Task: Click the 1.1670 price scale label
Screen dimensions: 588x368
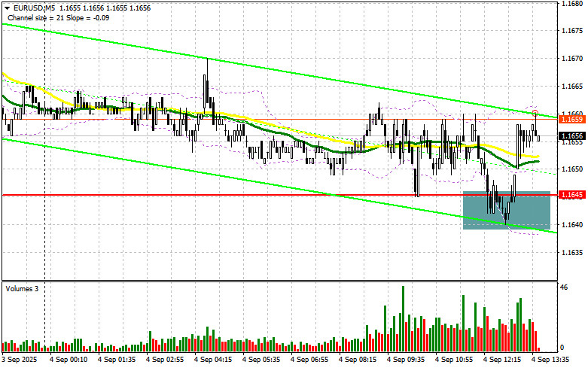Action: (x=572, y=59)
